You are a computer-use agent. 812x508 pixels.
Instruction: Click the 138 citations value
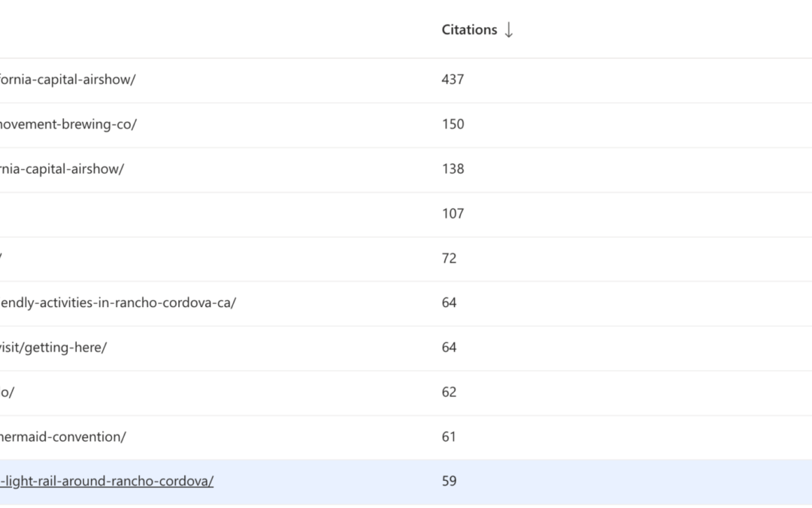[453, 169]
